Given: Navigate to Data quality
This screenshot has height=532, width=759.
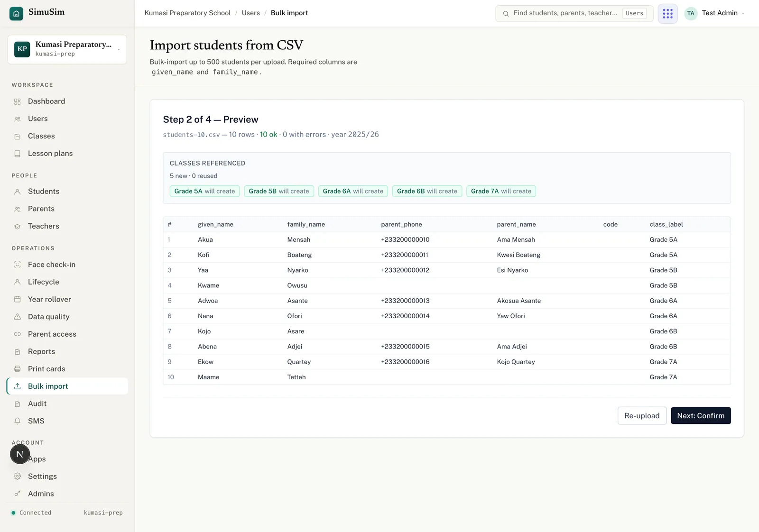Looking at the screenshot, I should (67, 317).
